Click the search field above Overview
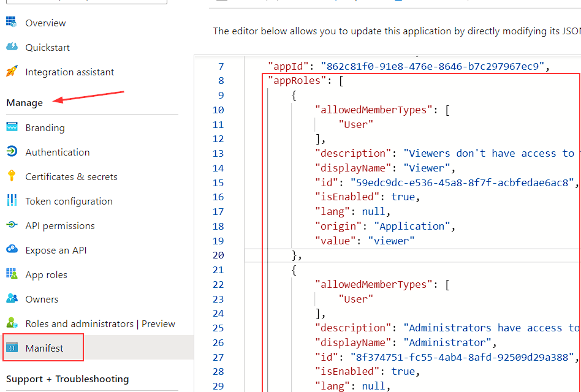The width and height of the screenshot is (581, 392). pos(86,2)
